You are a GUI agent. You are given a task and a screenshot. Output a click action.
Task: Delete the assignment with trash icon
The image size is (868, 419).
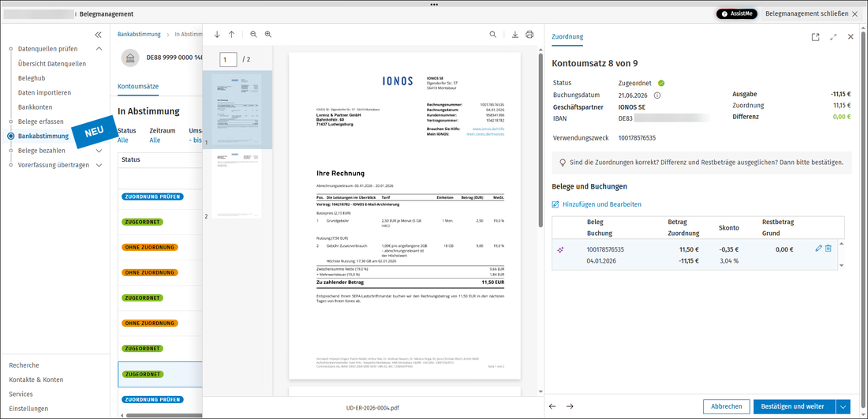(x=828, y=249)
